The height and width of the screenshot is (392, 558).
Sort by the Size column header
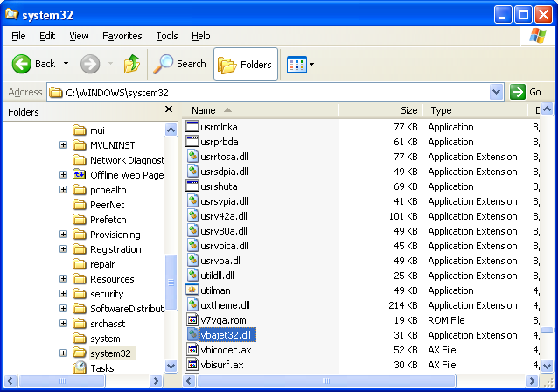[380, 110]
